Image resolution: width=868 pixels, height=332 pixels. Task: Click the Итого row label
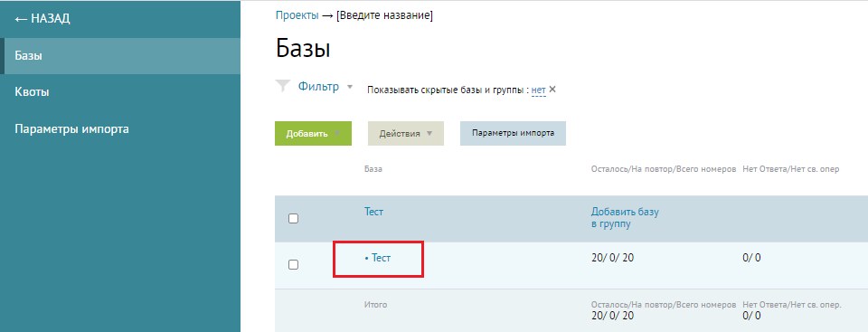376,305
